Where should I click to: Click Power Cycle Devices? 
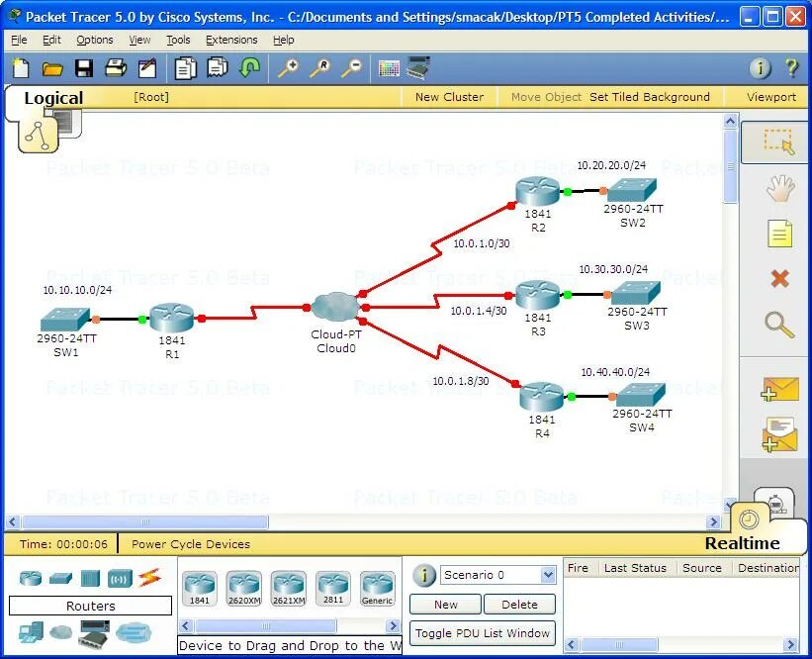coord(191,544)
